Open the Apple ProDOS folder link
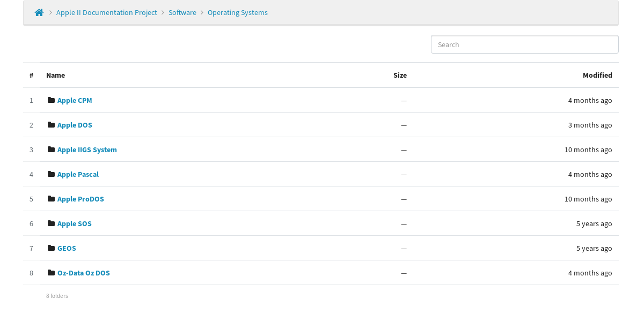 80,199
